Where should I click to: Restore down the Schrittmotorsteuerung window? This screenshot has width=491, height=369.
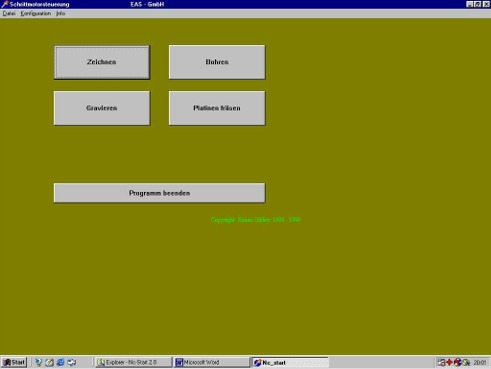[x=477, y=4]
